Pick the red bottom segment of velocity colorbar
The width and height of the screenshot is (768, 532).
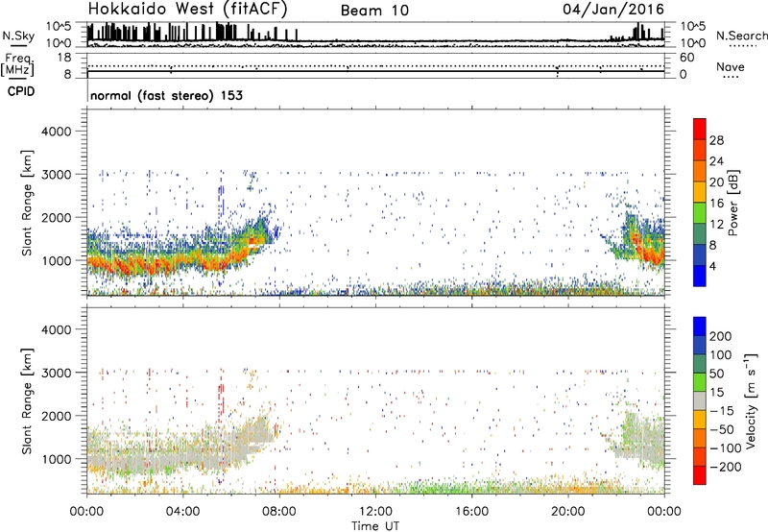700,475
